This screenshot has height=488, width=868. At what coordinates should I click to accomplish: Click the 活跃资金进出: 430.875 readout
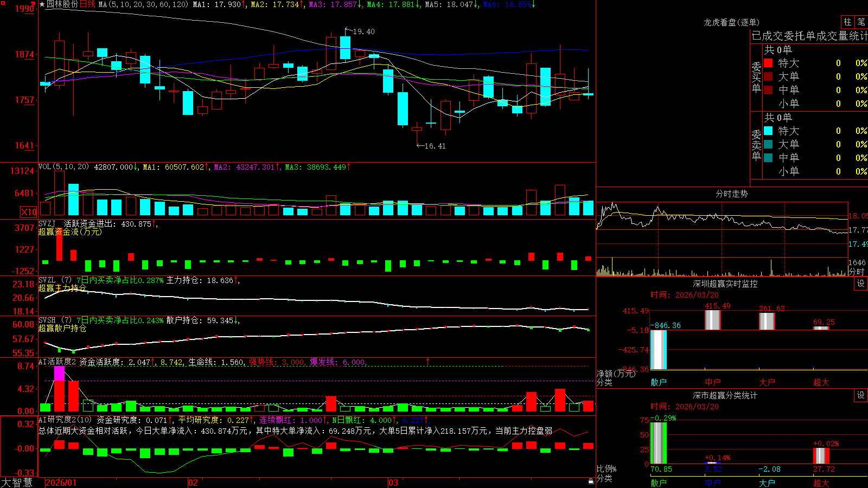(x=107, y=223)
